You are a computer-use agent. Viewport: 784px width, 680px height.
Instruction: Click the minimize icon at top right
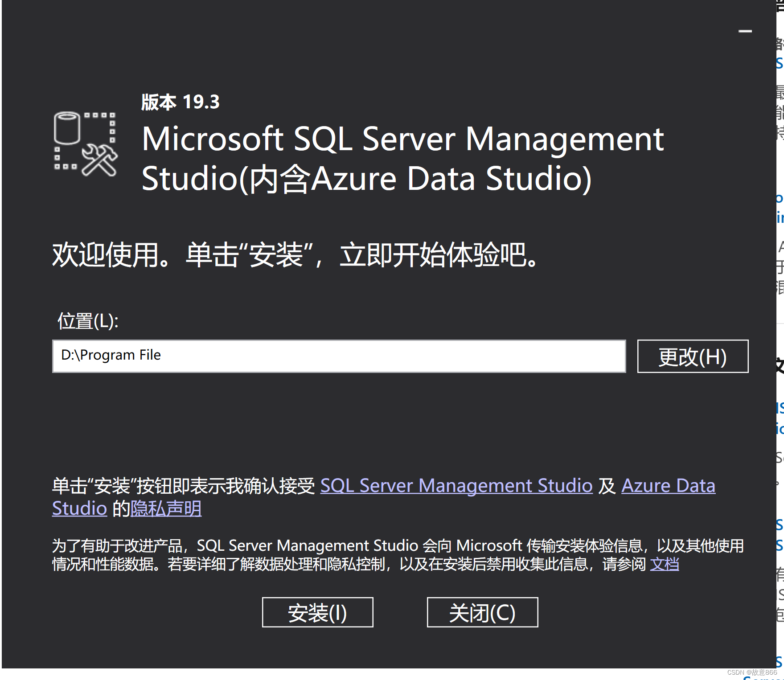(745, 30)
